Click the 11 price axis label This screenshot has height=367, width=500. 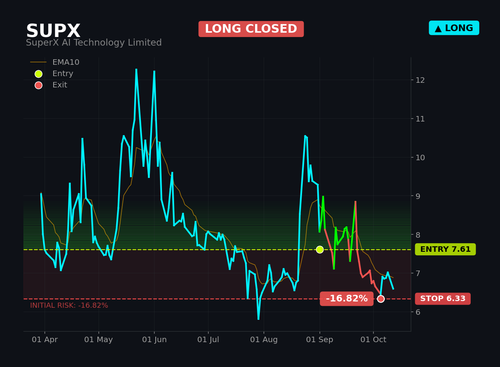(420, 119)
